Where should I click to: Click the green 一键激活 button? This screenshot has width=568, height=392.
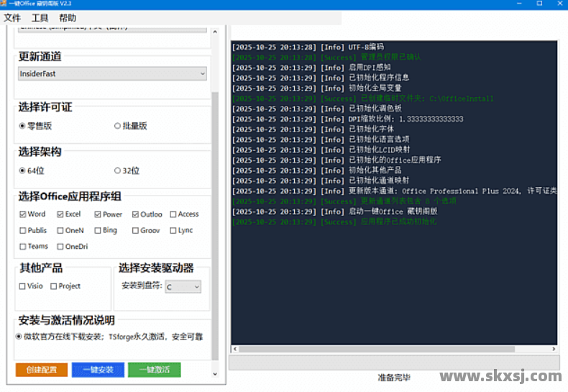click(x=155, y=370)
